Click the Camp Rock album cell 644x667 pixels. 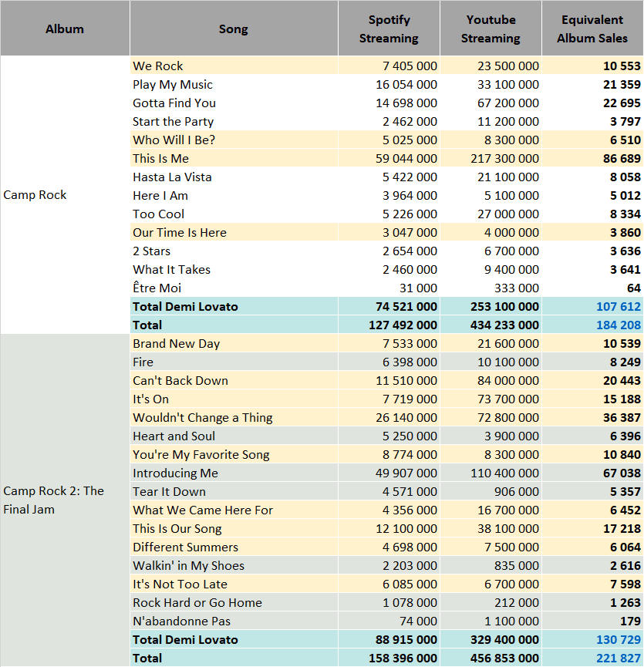click(65, 195)
